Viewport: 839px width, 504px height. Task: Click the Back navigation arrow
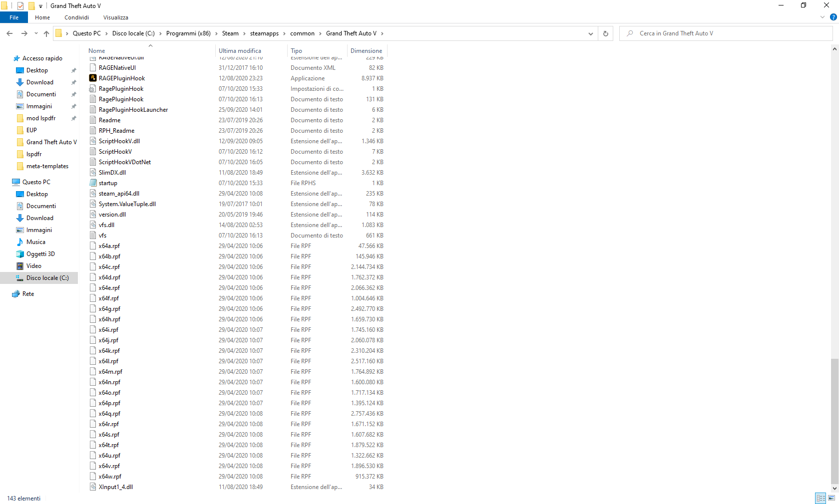(x=9, y=33)
